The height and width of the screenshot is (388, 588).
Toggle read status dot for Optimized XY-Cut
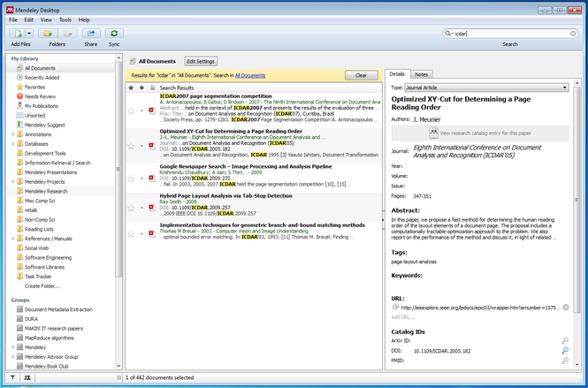pyautogui.click(x=141, y=146)
